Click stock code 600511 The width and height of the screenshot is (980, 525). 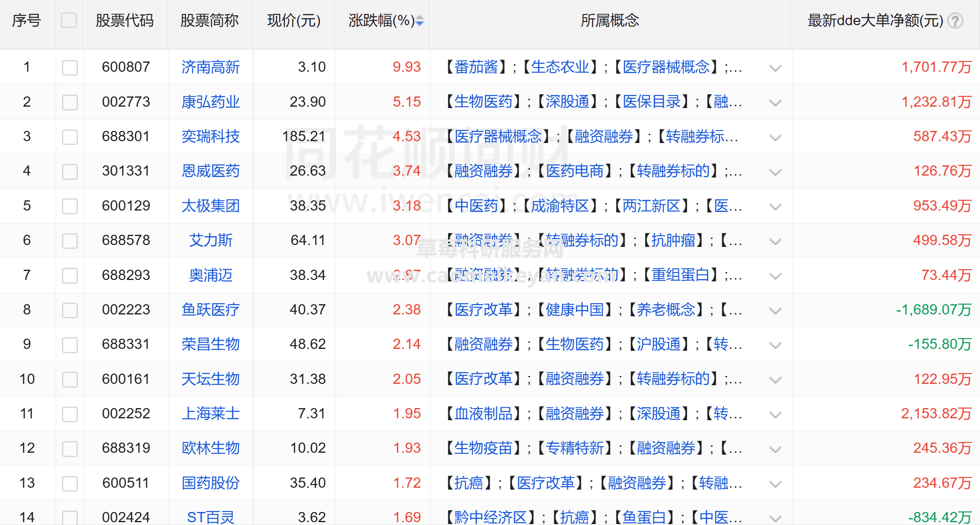tap(126, 483)
